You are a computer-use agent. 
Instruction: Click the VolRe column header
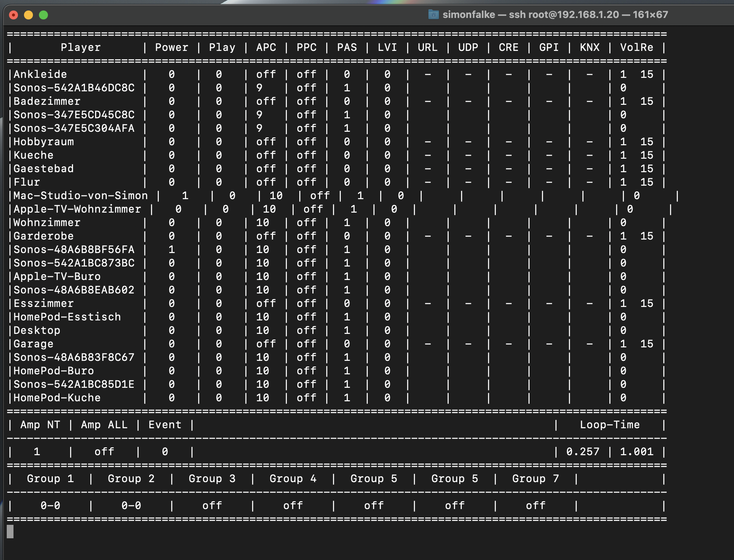point(636,48)
